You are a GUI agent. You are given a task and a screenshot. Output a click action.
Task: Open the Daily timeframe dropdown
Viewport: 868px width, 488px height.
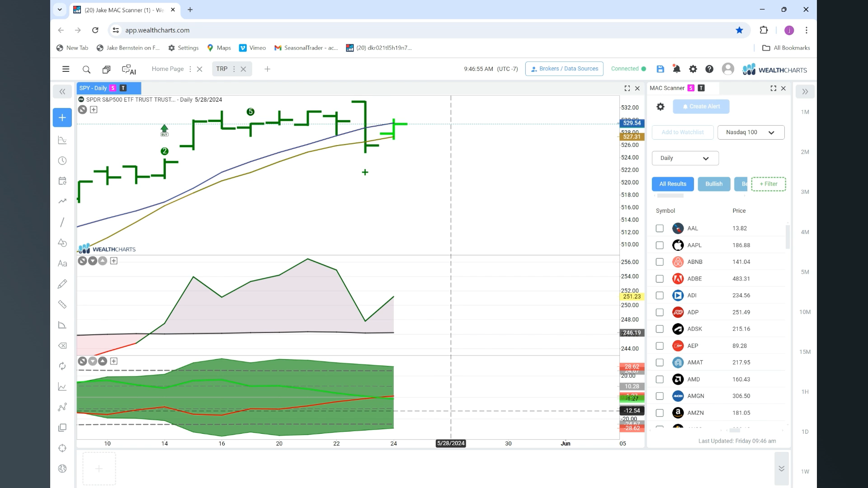click(685, 158)
